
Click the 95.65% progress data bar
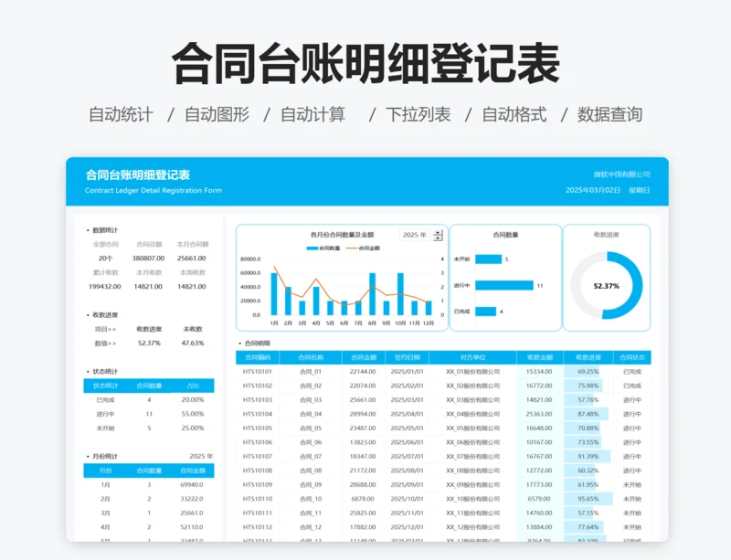588,499
